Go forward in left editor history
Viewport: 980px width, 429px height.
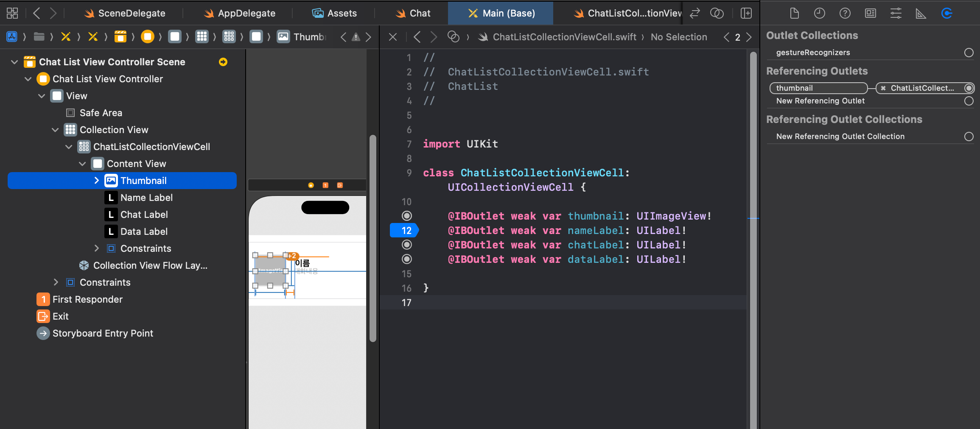(x=53, y=13)
